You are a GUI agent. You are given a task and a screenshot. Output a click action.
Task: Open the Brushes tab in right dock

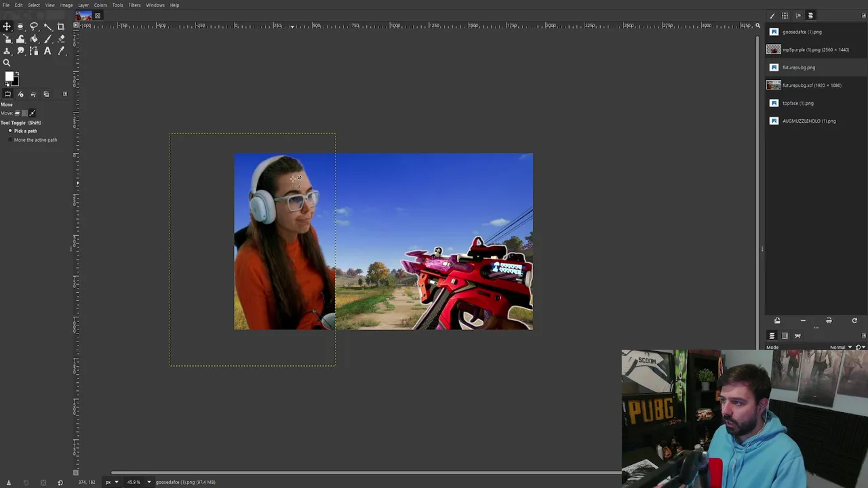[x=772, y=16]
